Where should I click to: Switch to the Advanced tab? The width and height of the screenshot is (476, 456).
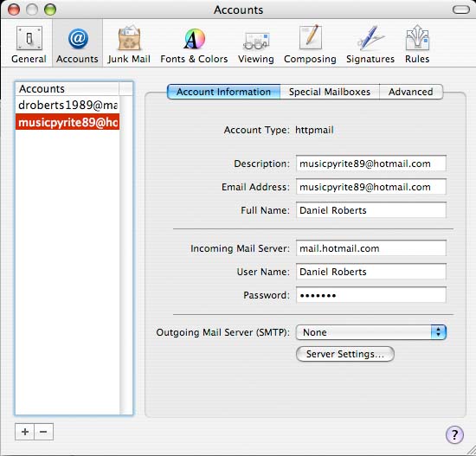(x=411, y=92)
